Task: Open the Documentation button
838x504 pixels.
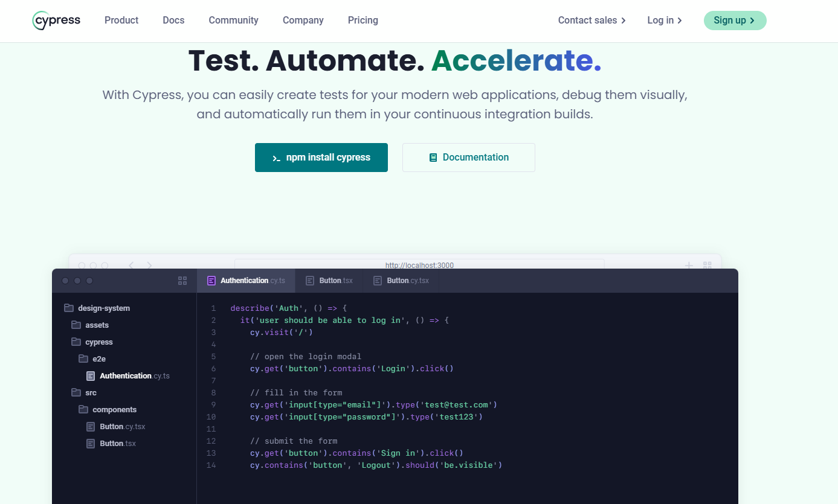Action: 469,158
